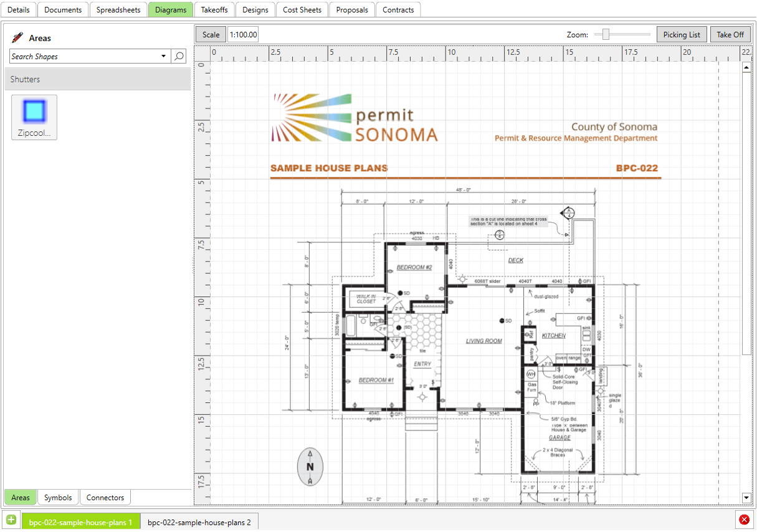
Task: Adjust the Zoom slider handle
Action: point(605,35)
